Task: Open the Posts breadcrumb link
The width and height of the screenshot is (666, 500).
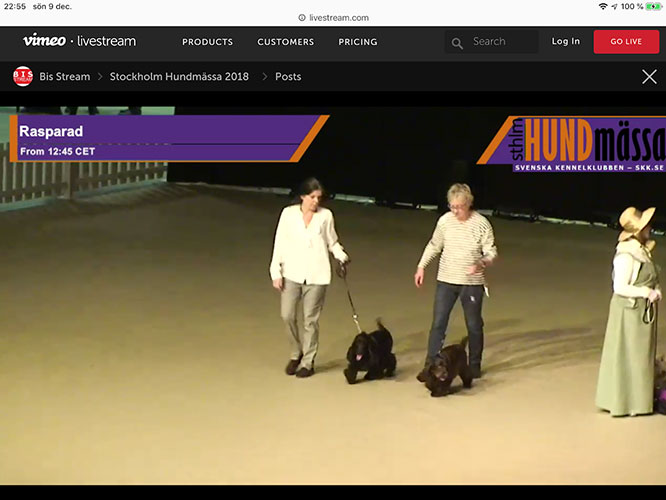Action: click(x=288, y=76)
